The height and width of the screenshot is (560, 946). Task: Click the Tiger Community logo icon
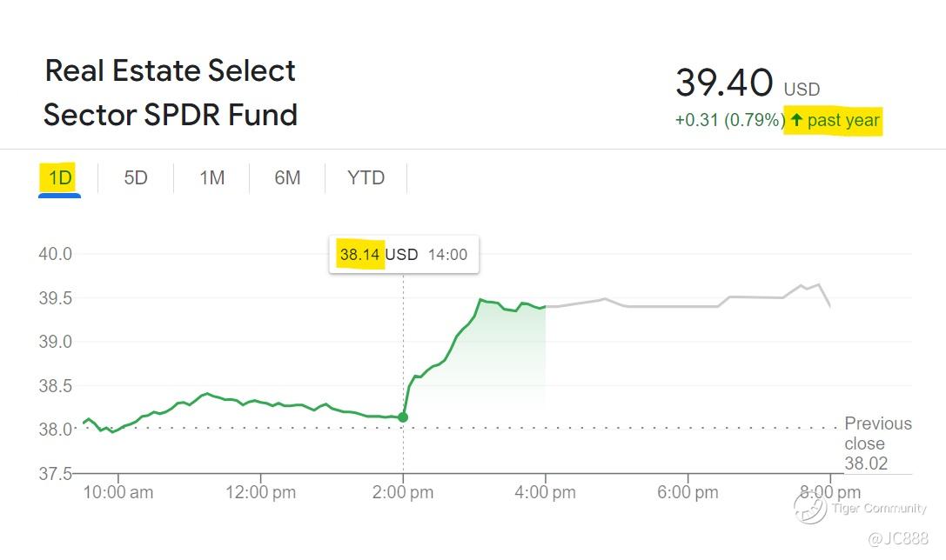pos(809,506)
